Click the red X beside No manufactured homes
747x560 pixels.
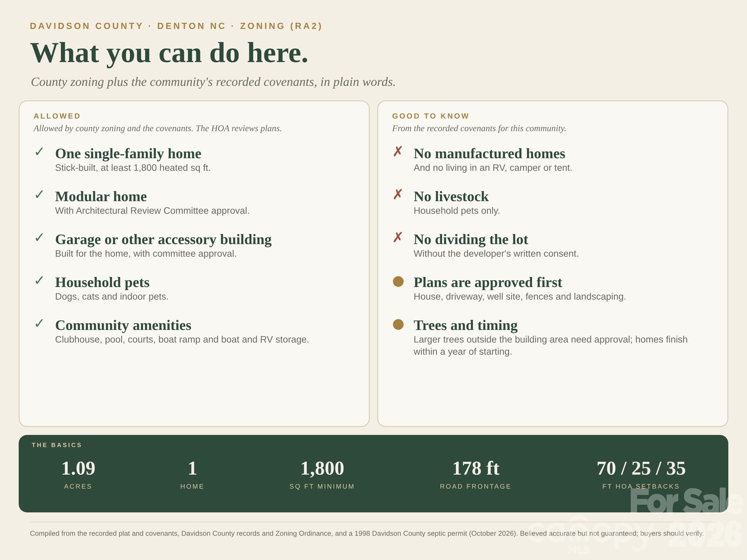pos(398,151)
